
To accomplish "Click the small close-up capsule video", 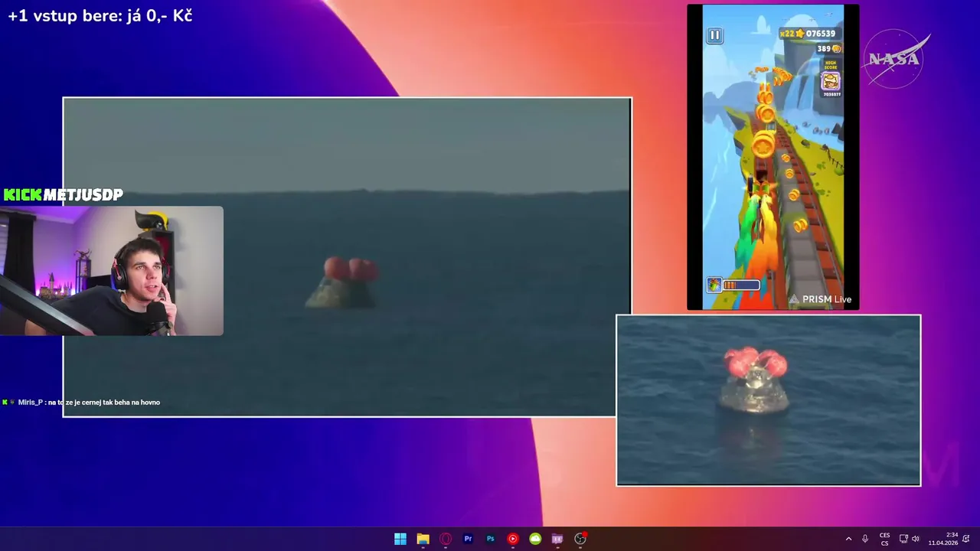I will coord(769,400).
